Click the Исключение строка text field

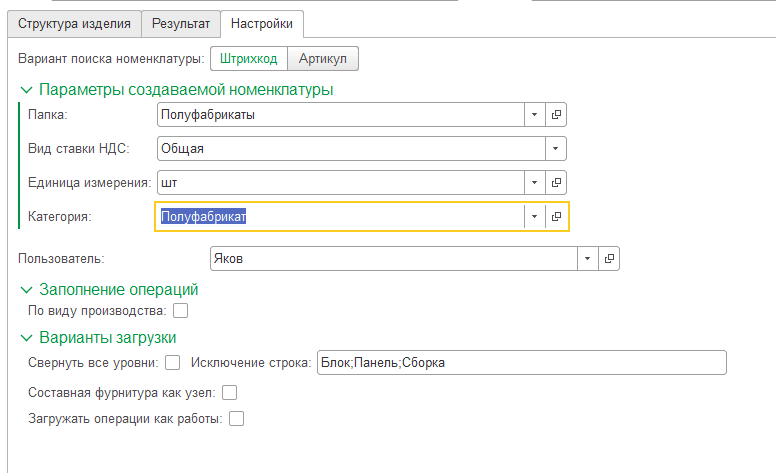coord(520,362)
